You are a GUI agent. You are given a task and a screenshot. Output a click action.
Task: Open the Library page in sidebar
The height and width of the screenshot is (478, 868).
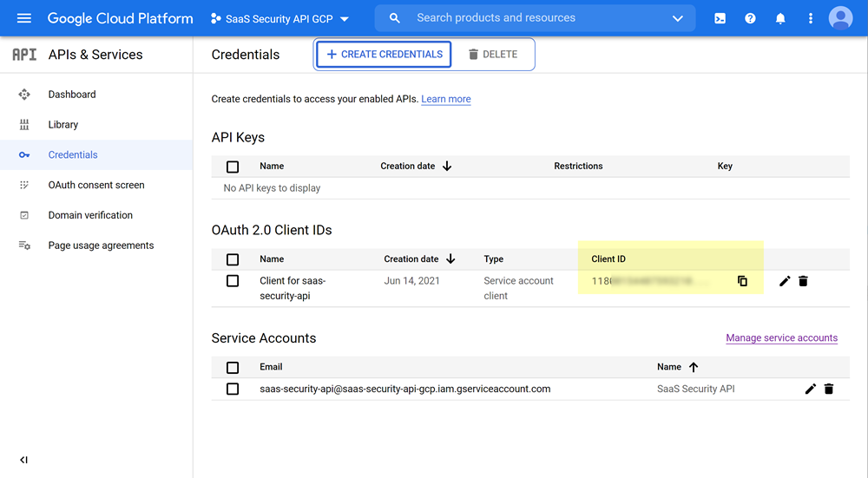coord(62,125)
